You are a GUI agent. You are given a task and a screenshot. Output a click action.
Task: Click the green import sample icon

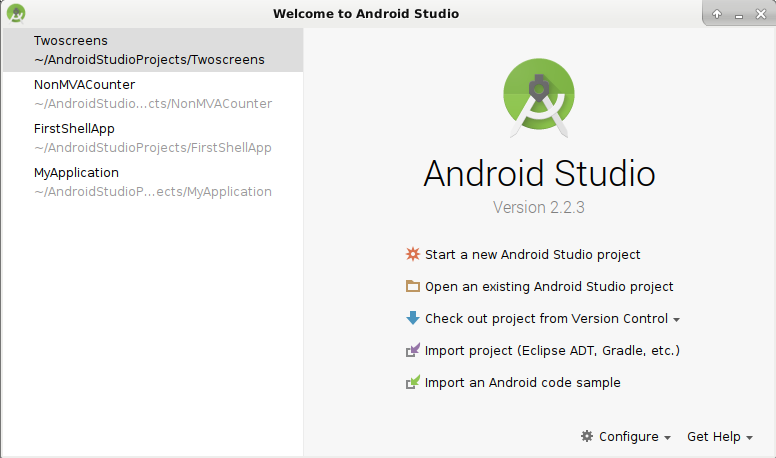point(413,382)
